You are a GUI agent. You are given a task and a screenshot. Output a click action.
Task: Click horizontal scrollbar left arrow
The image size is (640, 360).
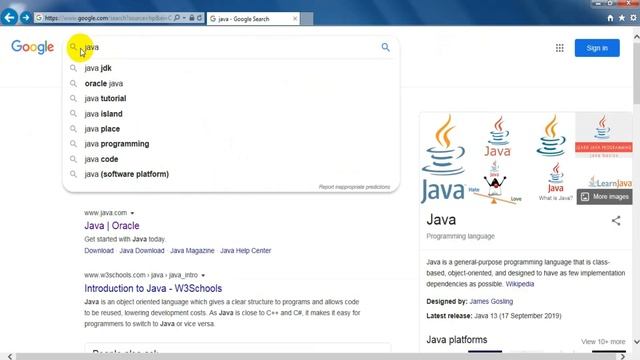point(10,357)
